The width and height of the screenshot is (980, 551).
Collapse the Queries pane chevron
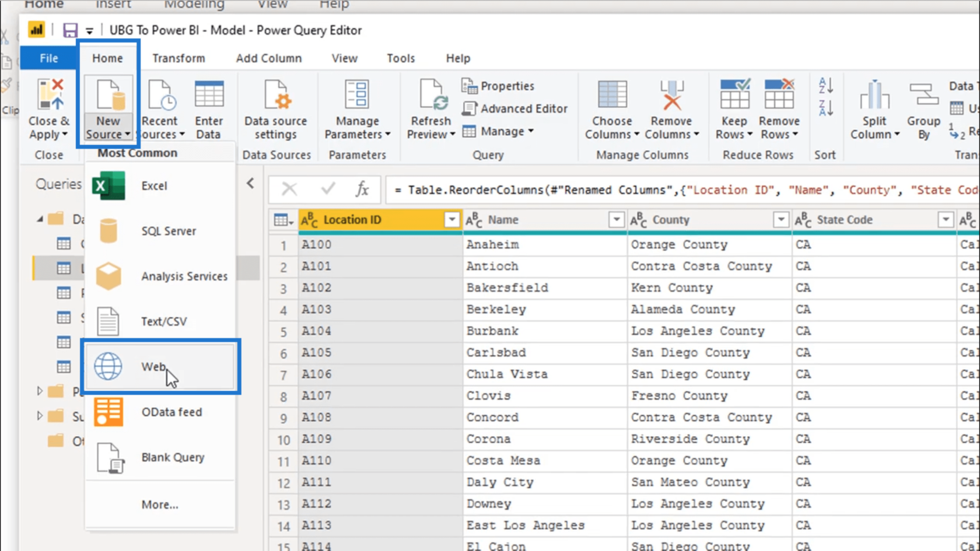coord(250,183)
